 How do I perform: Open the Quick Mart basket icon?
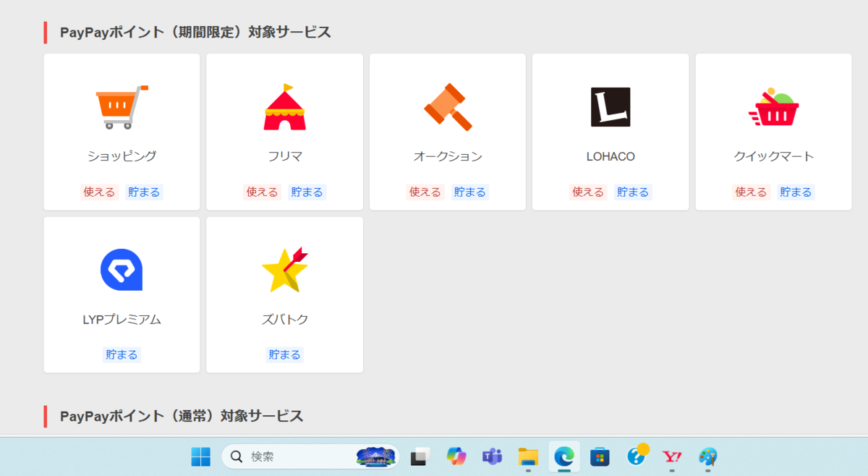[x=773, y=107]
